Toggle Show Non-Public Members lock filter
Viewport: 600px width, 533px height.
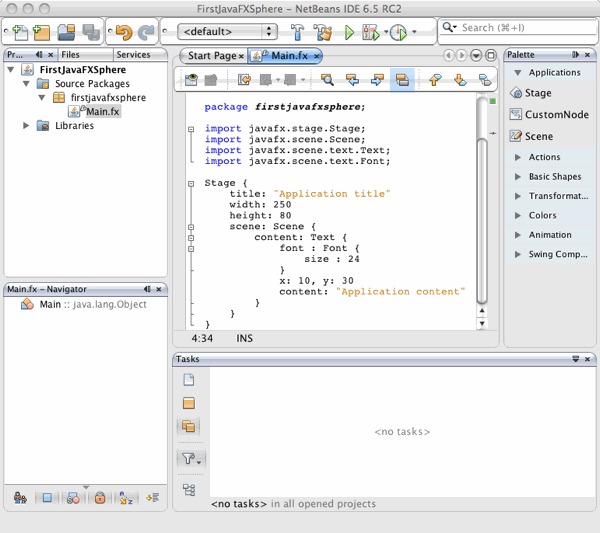tap(100, 498)
